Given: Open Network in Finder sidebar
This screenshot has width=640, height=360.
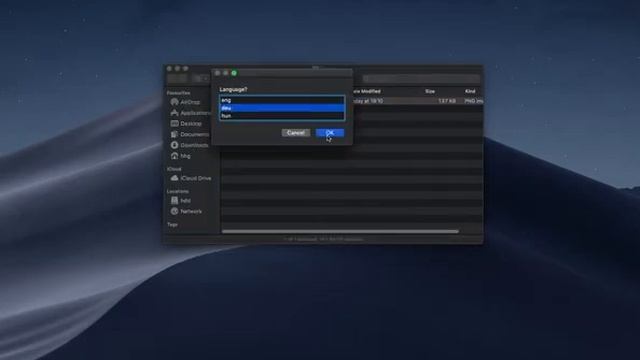Looking at the screenshot, I should [x=186, y=211].
